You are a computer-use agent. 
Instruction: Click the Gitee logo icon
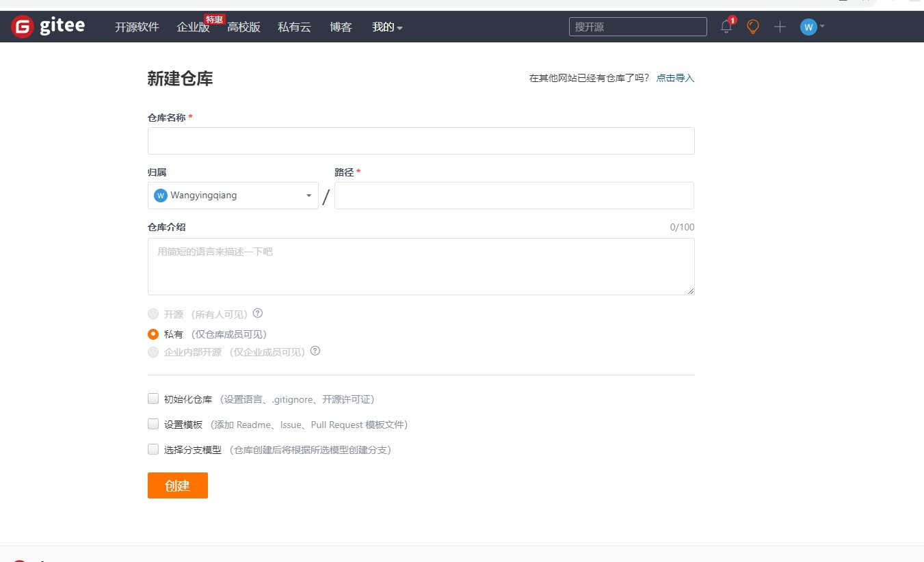pos(23,27)
